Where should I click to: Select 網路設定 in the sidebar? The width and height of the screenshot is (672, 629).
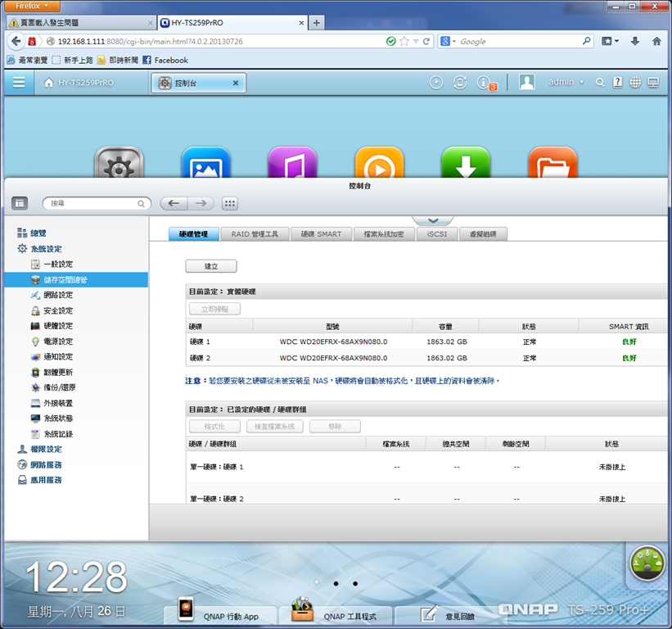tap(58, 295)
